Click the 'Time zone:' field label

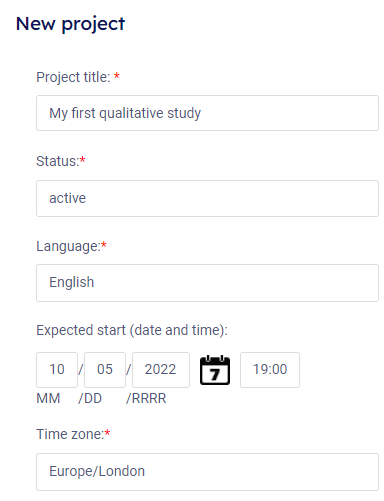70,434
